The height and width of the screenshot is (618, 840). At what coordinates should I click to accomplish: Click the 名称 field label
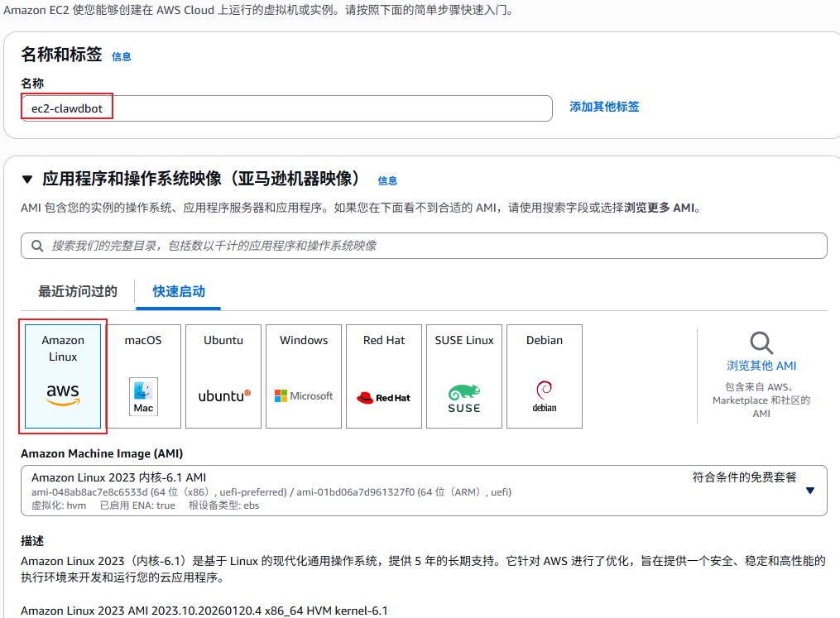pyautogui.click(x=32, y=84)
